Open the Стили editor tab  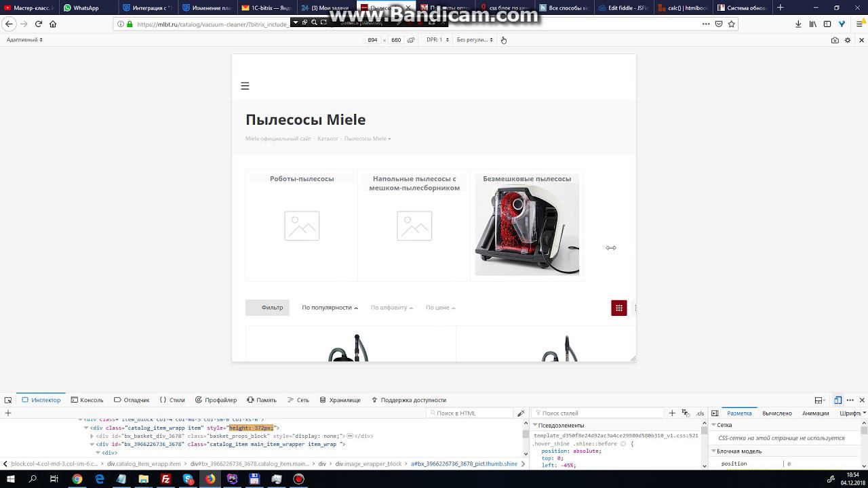click(x=172, y=400)
